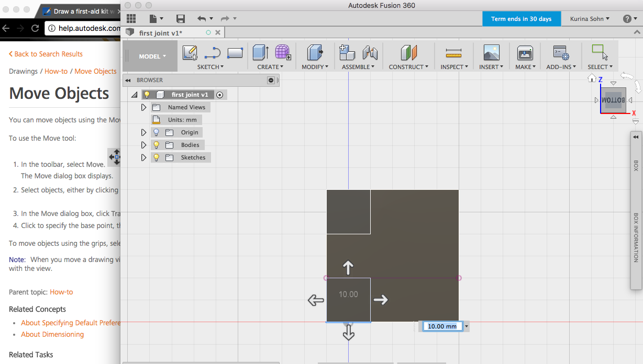
Task: Select the first joint v1 document tab
Action: click(x=160, y=32)
